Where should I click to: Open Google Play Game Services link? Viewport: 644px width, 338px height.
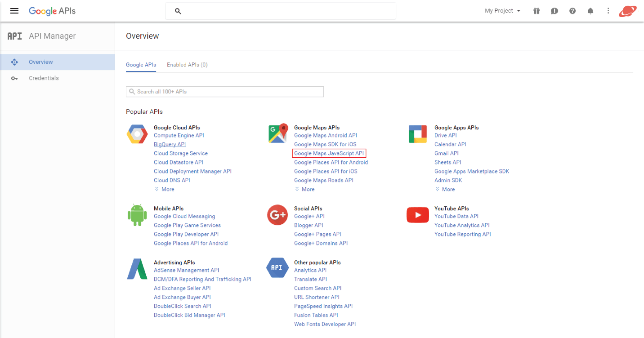(x=188, y=225)
